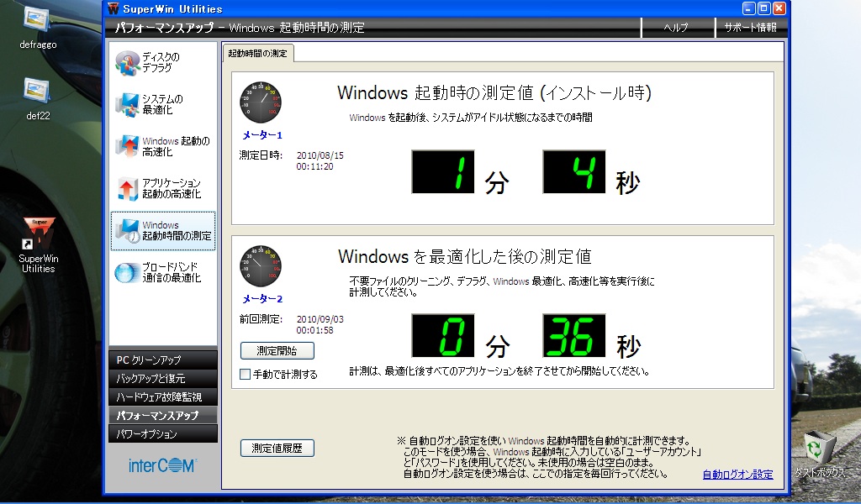Minimize the SuperWin Utilities window
861x504 pixels.
tap(749, 8)
